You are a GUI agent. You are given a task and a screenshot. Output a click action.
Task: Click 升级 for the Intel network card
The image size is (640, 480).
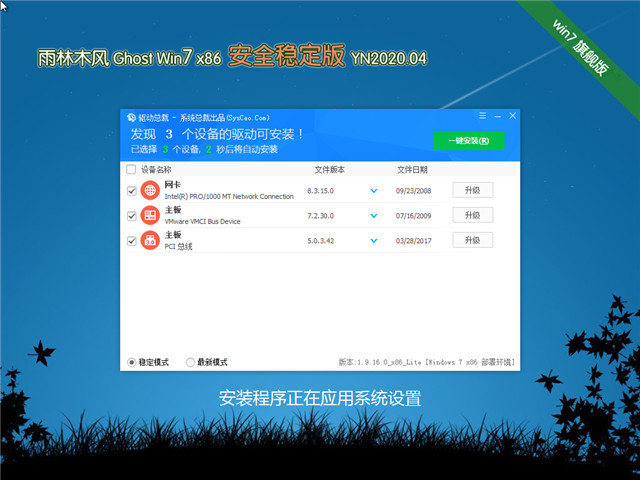473,190
